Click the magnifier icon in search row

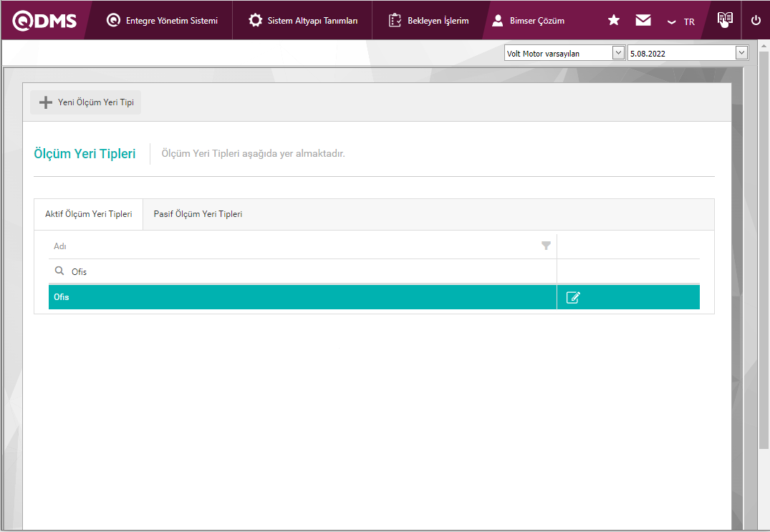pyautogui.click(x=60, y=271)
